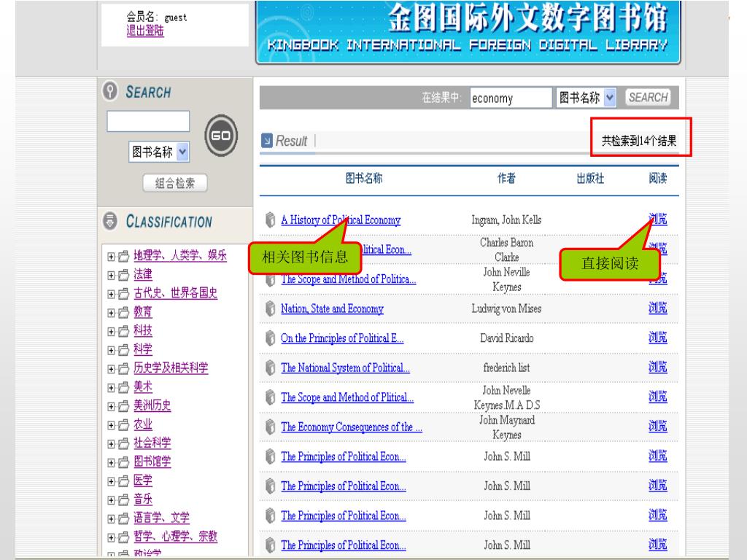Open On the Principles of Political E...
The width and height of the screenshot is (747, 560).
point(342,338)
